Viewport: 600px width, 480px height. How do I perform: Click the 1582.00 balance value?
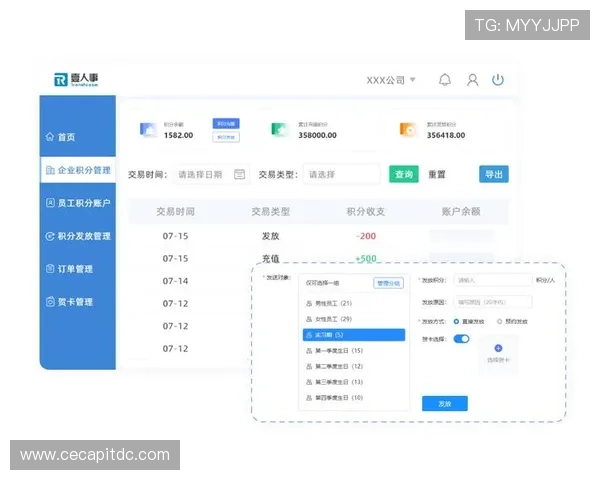[178, 135]
